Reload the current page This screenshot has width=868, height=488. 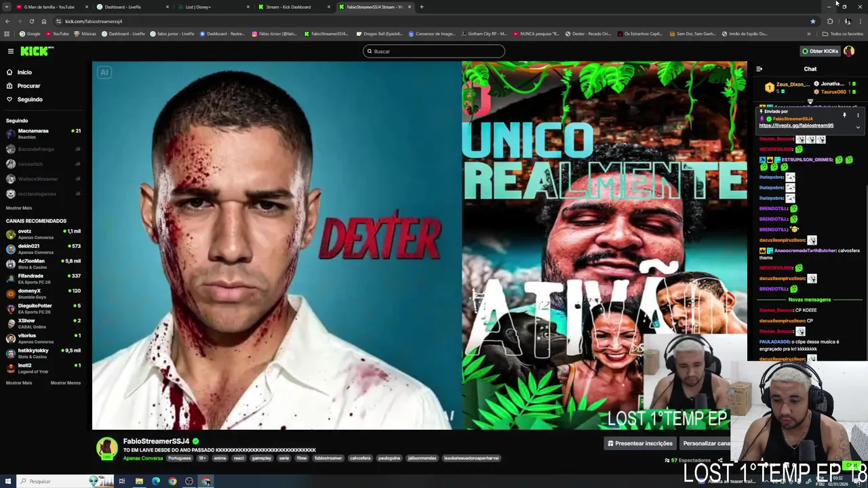pos(31,21)
